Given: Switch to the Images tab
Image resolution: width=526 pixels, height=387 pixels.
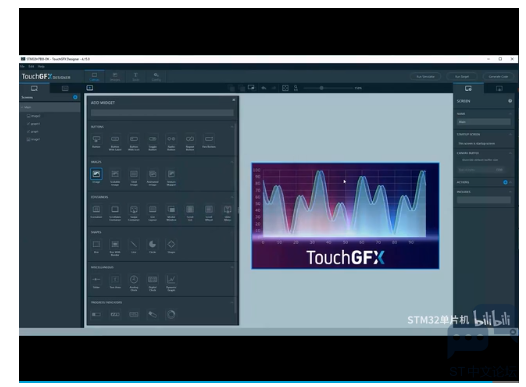Looking at the screenshot, I should pos(115,76).
